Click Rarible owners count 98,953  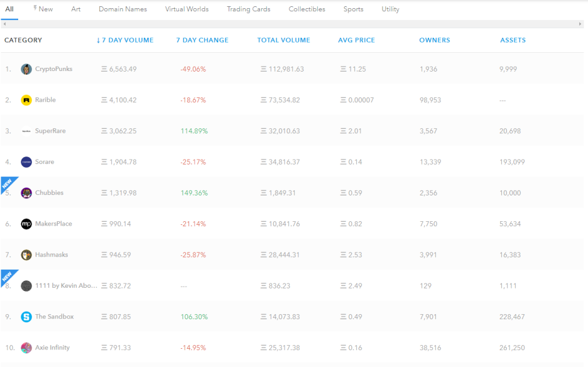tap(430, 100)
